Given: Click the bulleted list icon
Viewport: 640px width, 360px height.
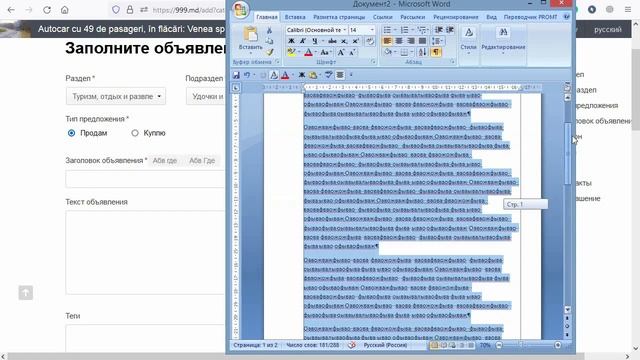Looking at the screenshot, I should [x=387, y=30].
